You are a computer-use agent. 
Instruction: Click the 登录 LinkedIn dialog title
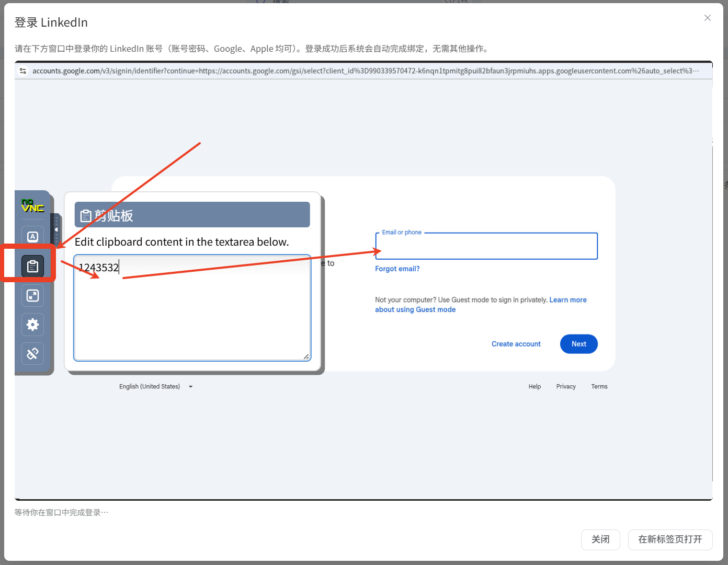[51, 22]
